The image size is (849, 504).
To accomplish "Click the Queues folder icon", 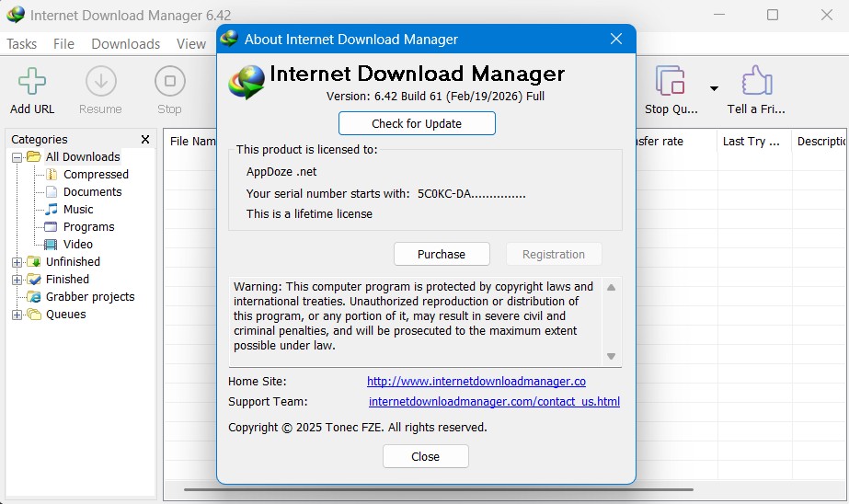I will [34, 314].
